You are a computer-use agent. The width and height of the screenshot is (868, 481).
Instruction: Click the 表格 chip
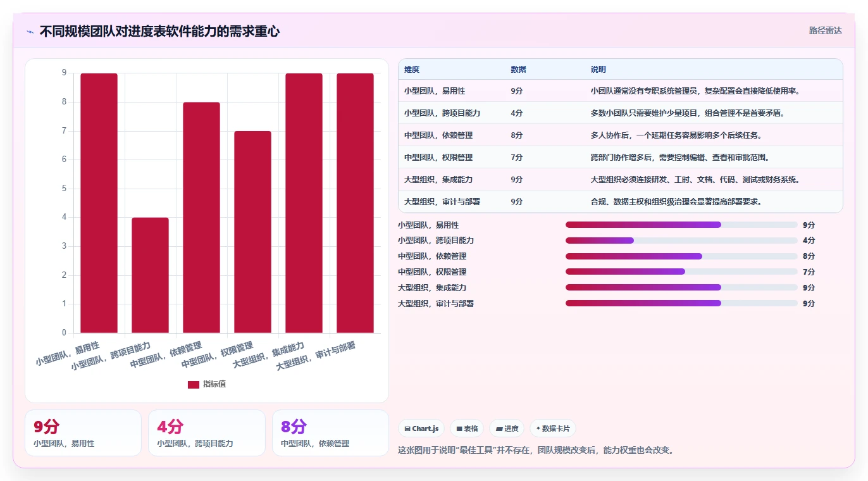tap(467, 428)
